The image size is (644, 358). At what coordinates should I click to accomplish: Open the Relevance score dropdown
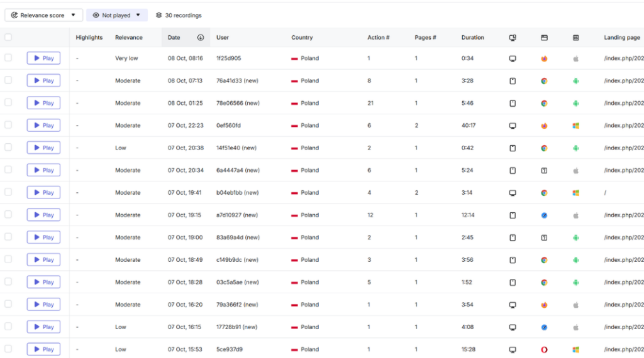coord(43,15)
